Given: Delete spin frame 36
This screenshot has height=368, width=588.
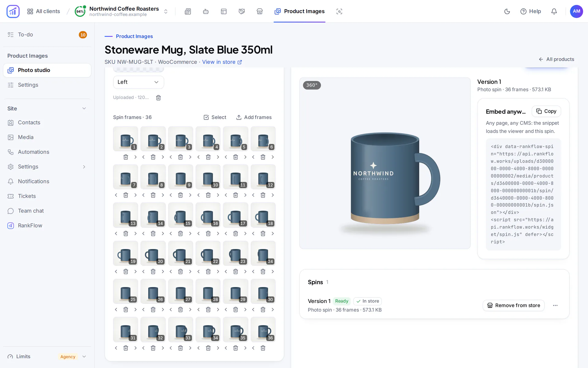Looking at the screenshot, I should click(263, 348).
